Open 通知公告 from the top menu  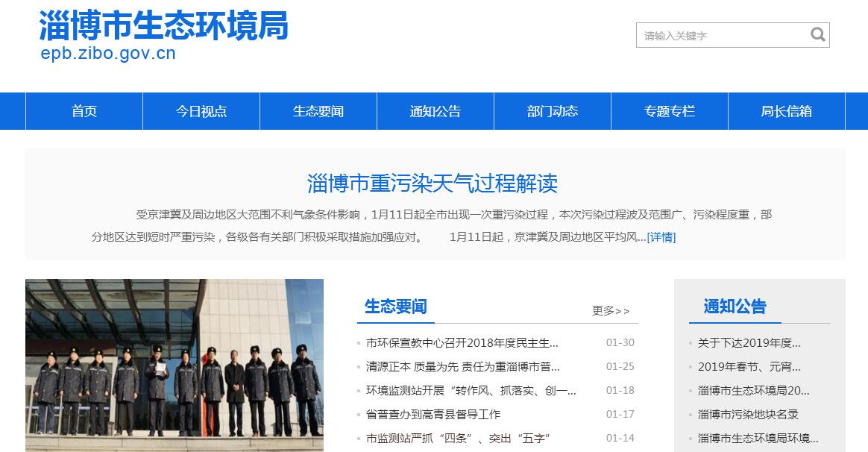(x=435, y=111)
